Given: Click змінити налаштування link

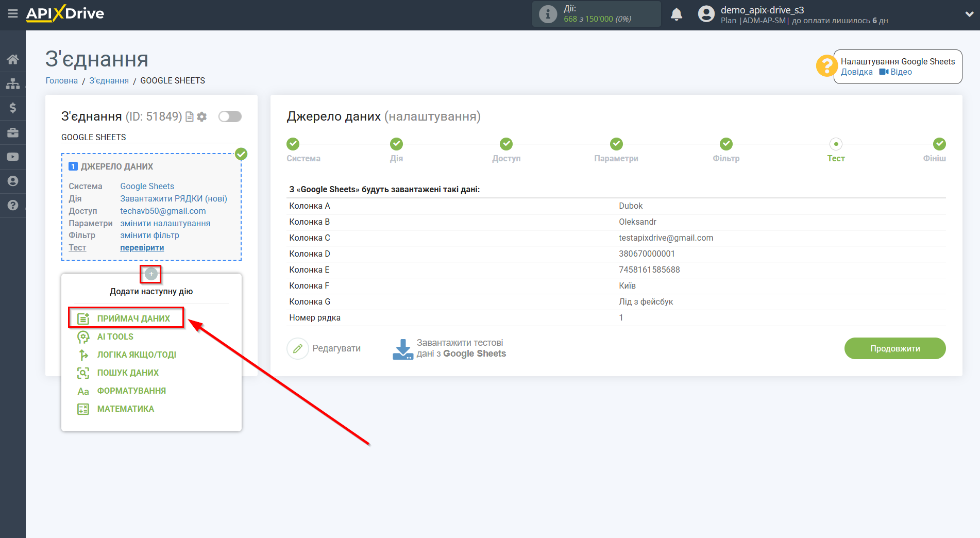Looking at the screenshot, I should point(165,223).
